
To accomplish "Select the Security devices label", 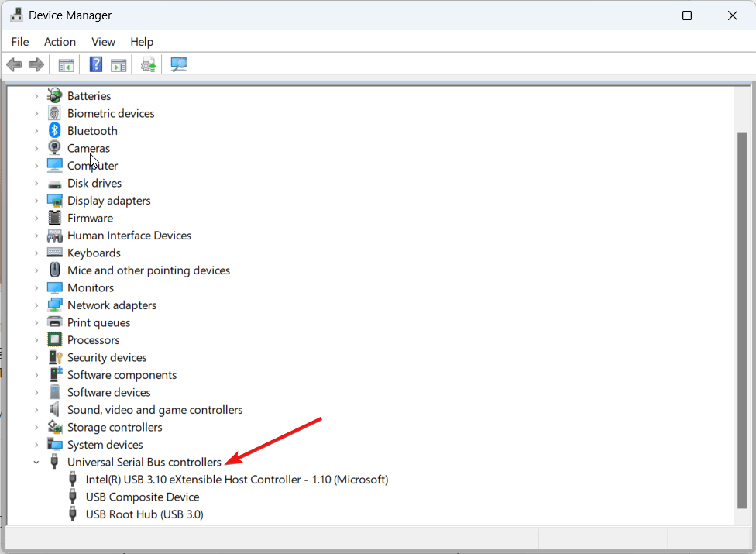I will pos(107,357).
